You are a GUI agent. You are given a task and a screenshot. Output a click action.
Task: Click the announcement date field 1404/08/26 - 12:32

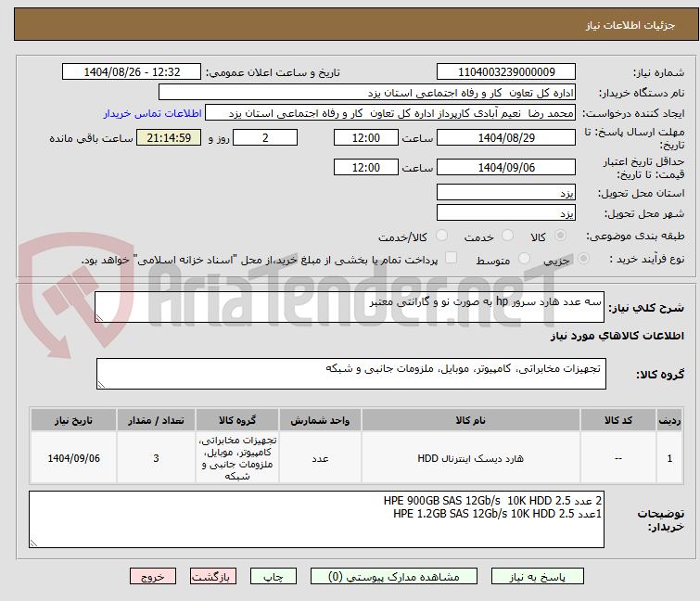(x=132, y=72)
